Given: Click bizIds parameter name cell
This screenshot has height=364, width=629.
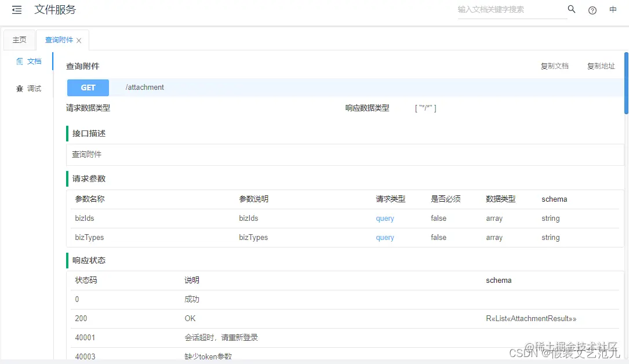Looking at the screenshot, I should 85,219.
